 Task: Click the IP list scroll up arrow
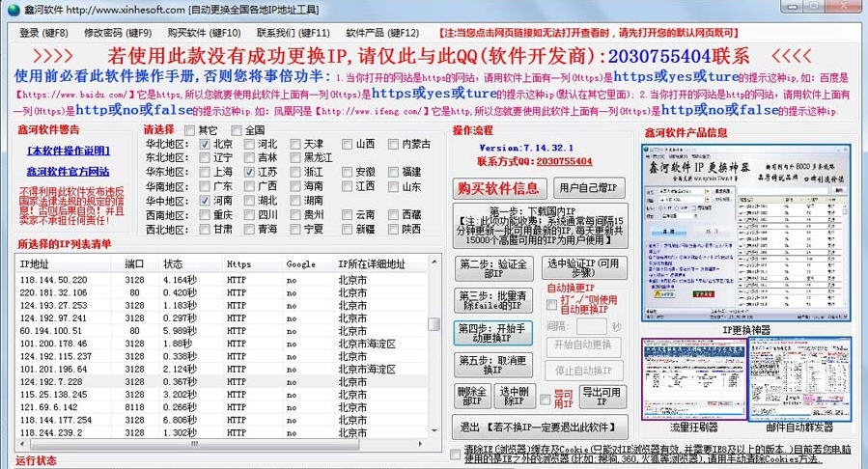pyautogui.click(x=434, y=262)
